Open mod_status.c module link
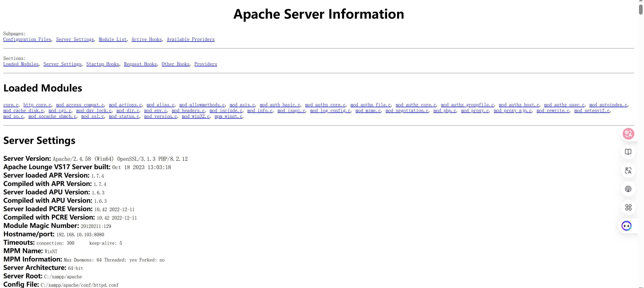 click(x=124, y=116)
